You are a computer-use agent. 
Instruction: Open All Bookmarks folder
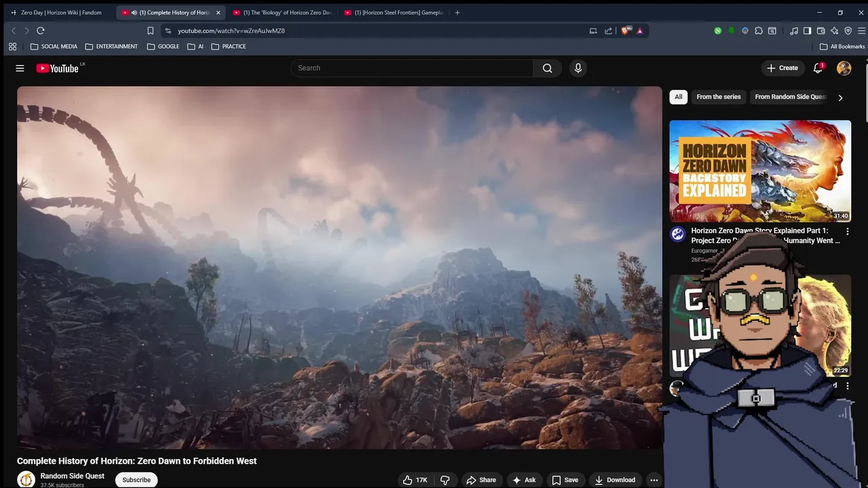click(842, 47)
